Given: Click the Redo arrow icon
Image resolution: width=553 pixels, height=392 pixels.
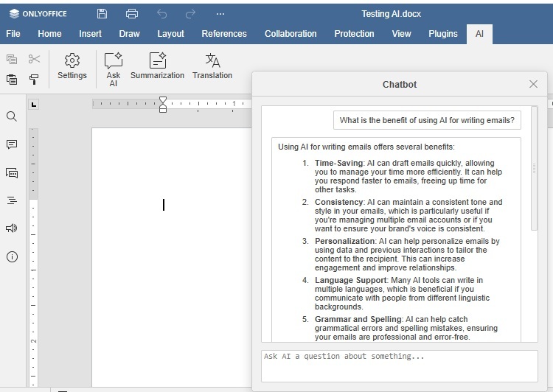Looking at the screenshot, I should 190,14.
